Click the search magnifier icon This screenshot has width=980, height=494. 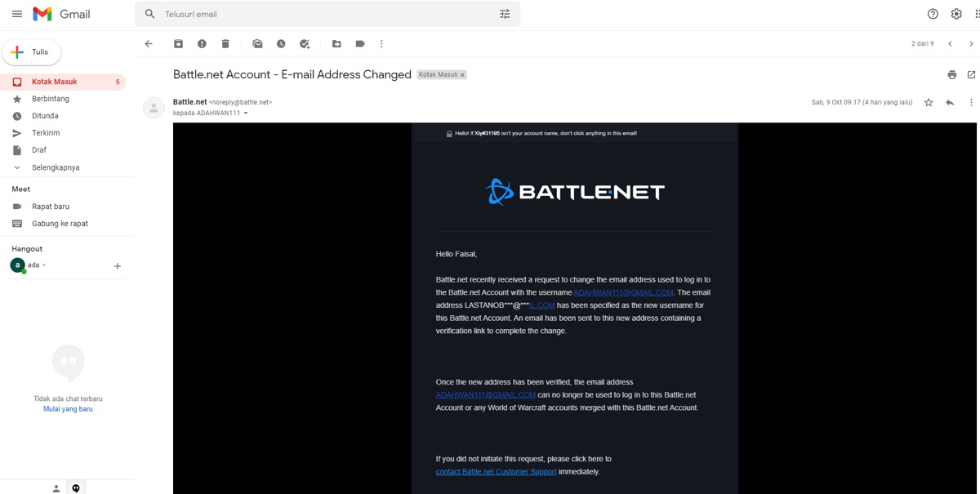point(149,14)
